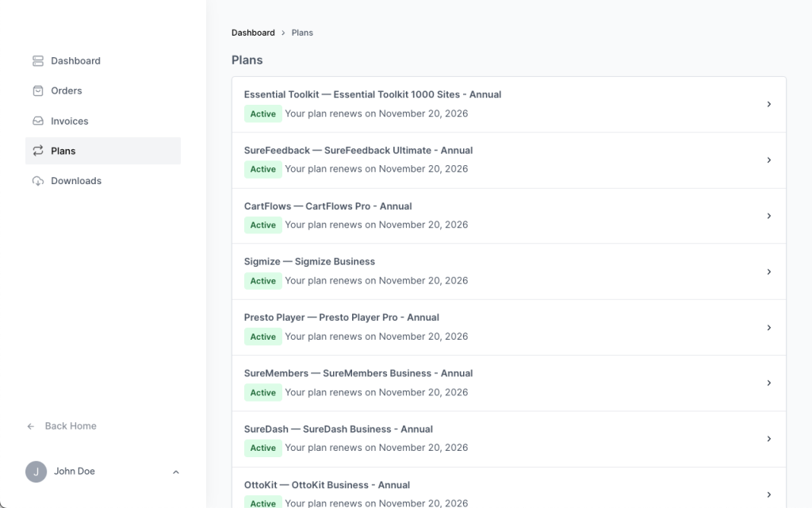
Task: Click the Back Home left arrow icon
Action: click(x=31, y=426)
